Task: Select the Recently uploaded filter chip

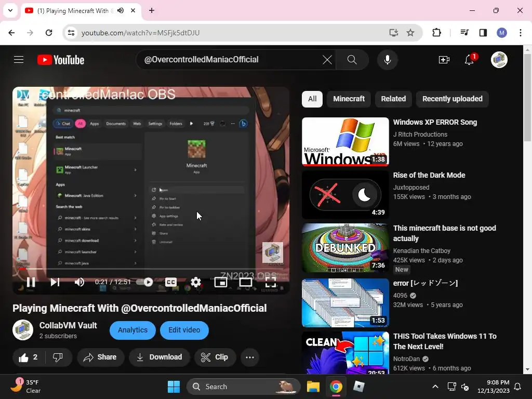Action: tap(453, 99)
